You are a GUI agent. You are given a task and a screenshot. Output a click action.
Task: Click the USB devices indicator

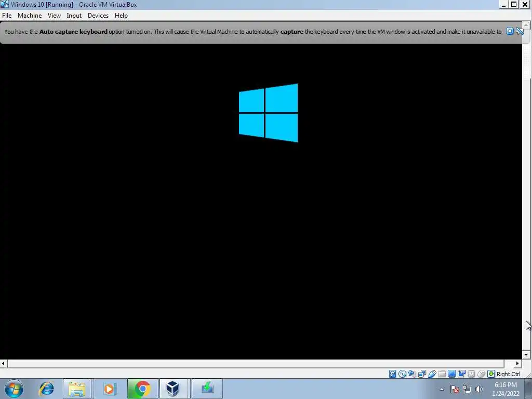432,374
